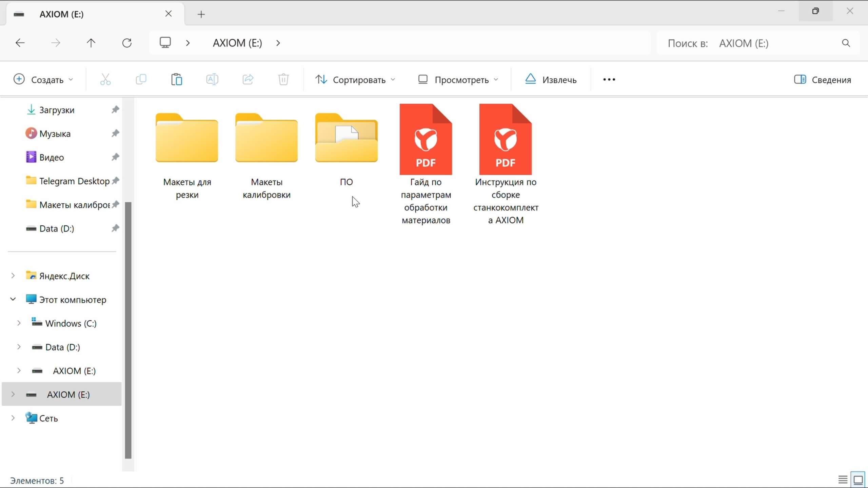Viewport: 868px width, 488px height.
Task: Open the Гайд по параметрам обработки PDF
Action: point(426,140)
